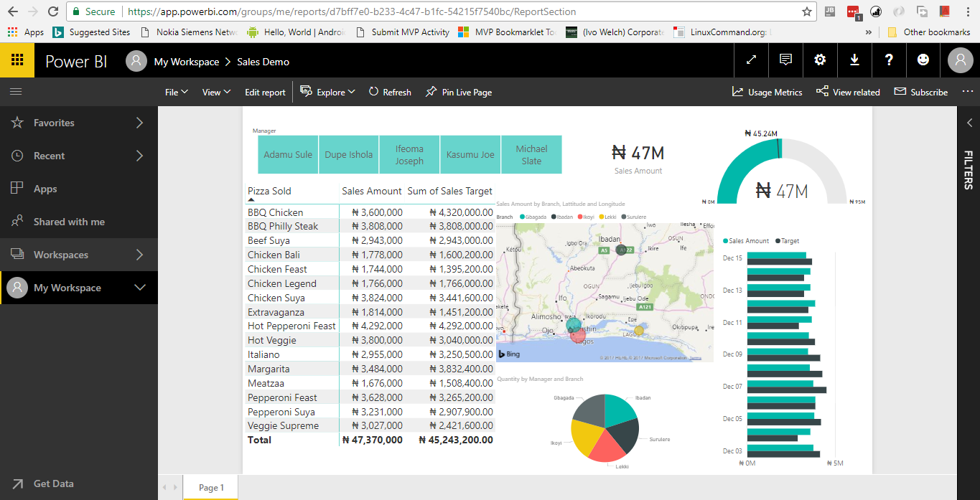Open the feedback smiley icon
The image size is (980, 500).
click(923, 60)
